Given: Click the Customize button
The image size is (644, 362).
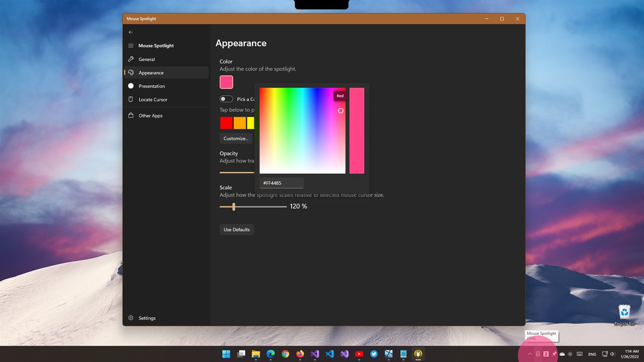Looking at the screenshot, I should pos(236,138).
